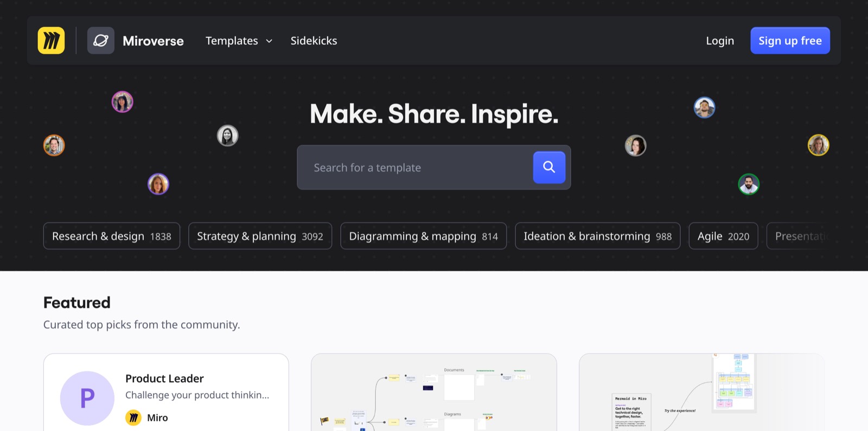
Task: Open the Mermaid in Miro template thumbnail
Action: (x=701, y=392)
